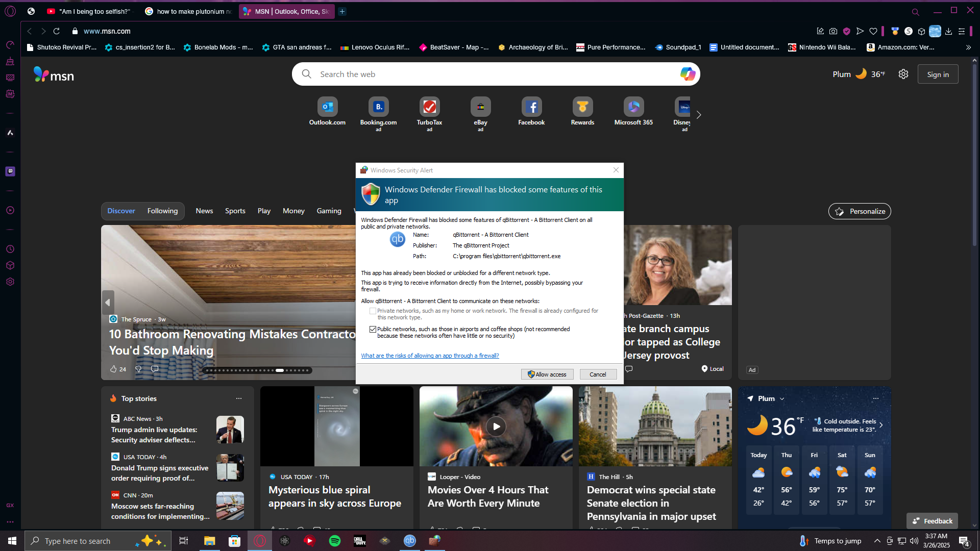Open the Outlook.com shortcut
This screenshot has width=980, height=551.
point(327,112)
